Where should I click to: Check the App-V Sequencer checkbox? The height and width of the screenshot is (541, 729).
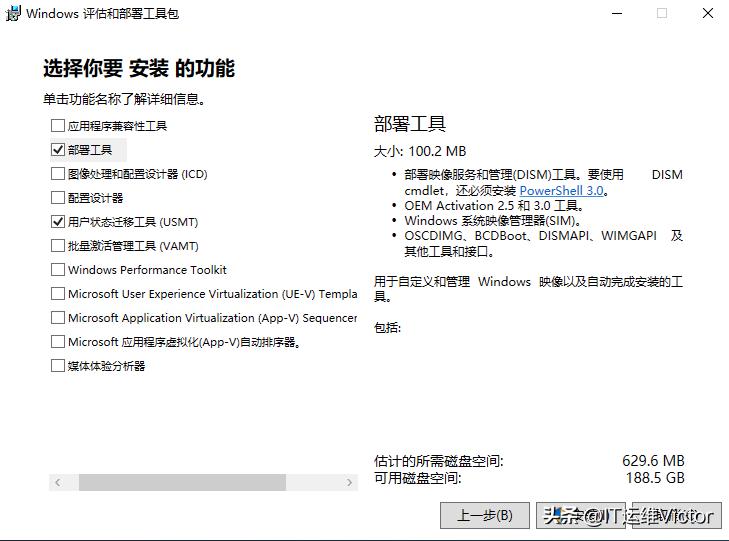pyautogui.click(x=58, y=317)
